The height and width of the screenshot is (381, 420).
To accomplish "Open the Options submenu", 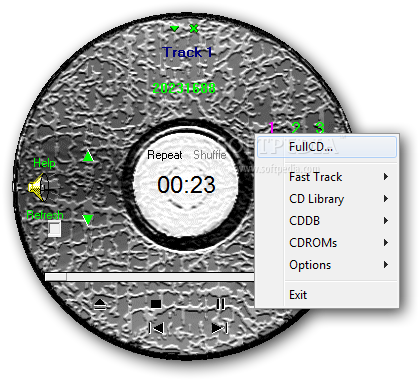I will point(327,265).
